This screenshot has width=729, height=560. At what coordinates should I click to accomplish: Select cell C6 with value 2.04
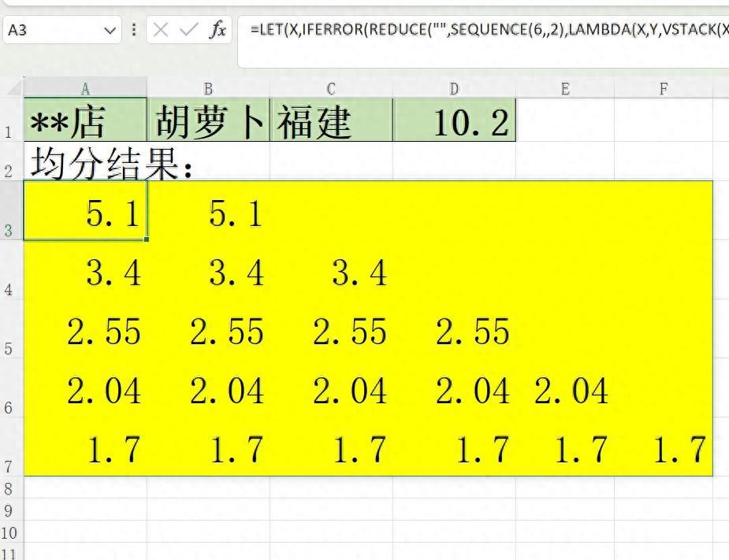[331, 388]
